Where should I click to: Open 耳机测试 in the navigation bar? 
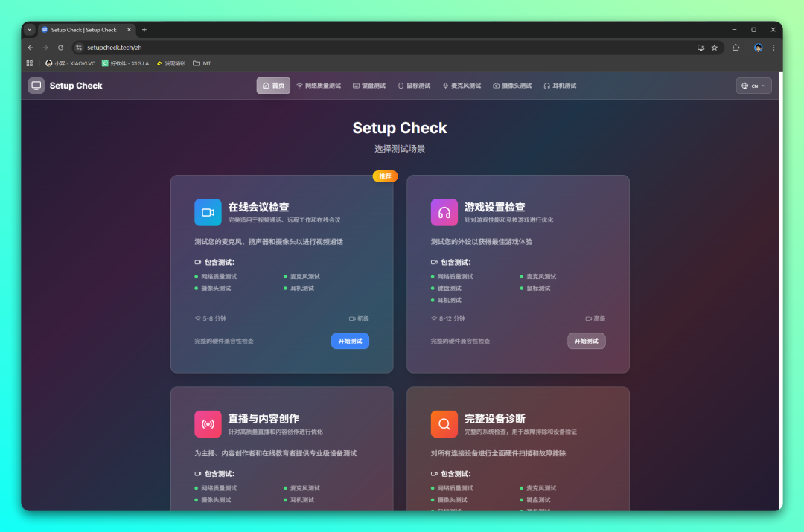pyautogui.click(x=560, y=86)
